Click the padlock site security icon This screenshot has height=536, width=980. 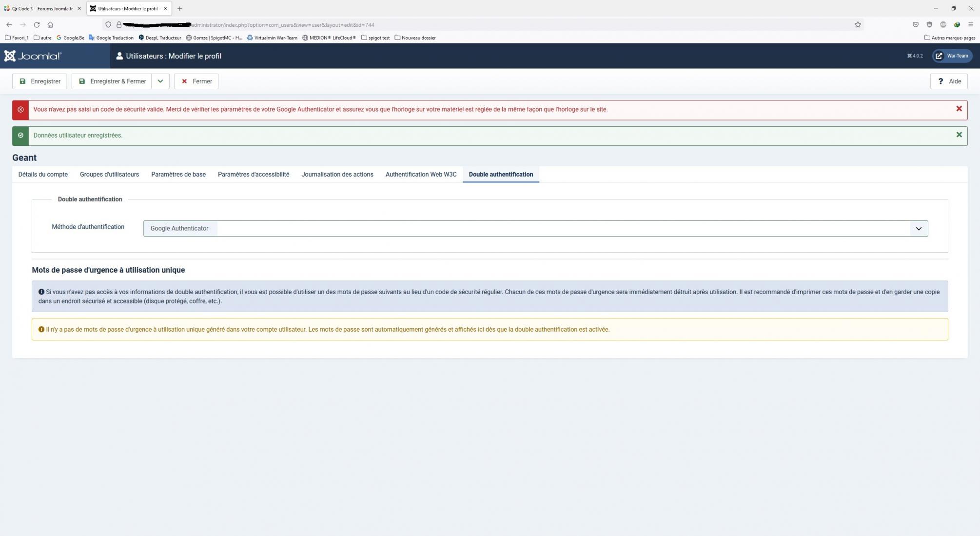pos(118,25)
